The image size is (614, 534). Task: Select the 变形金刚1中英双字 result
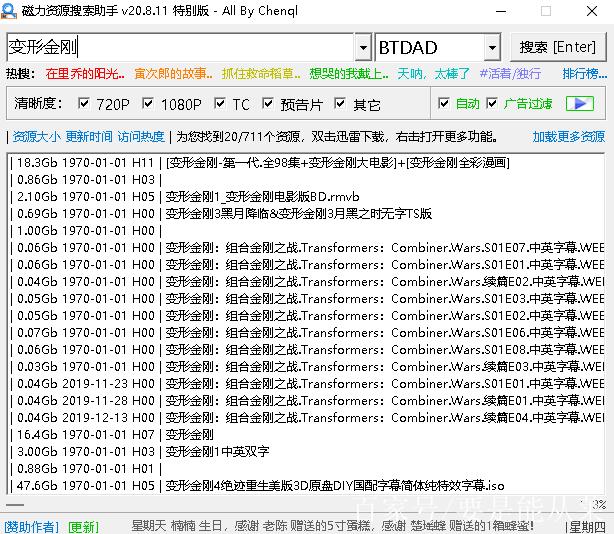tap(305, 452)
